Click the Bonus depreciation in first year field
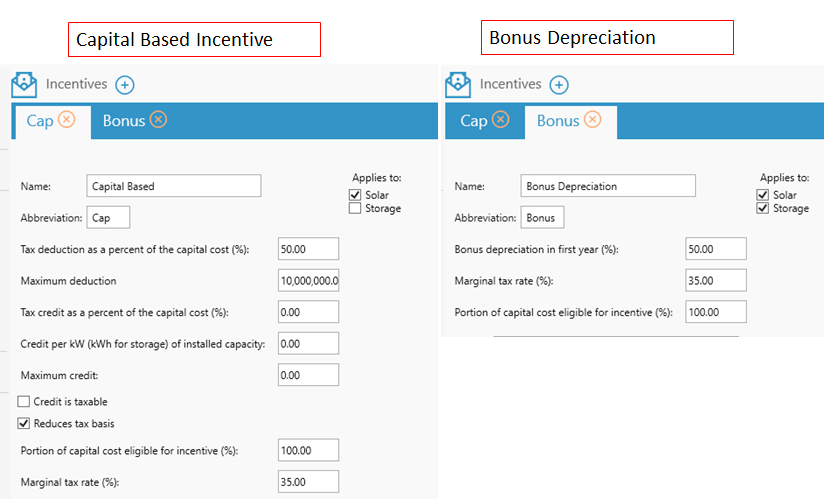Screen dimensions: 831x504 coord(716,249)
